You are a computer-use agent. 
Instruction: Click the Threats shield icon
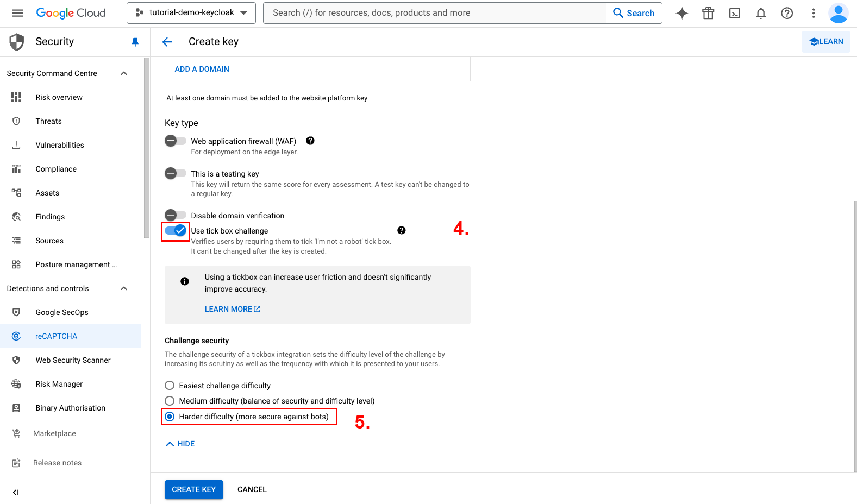16,121
